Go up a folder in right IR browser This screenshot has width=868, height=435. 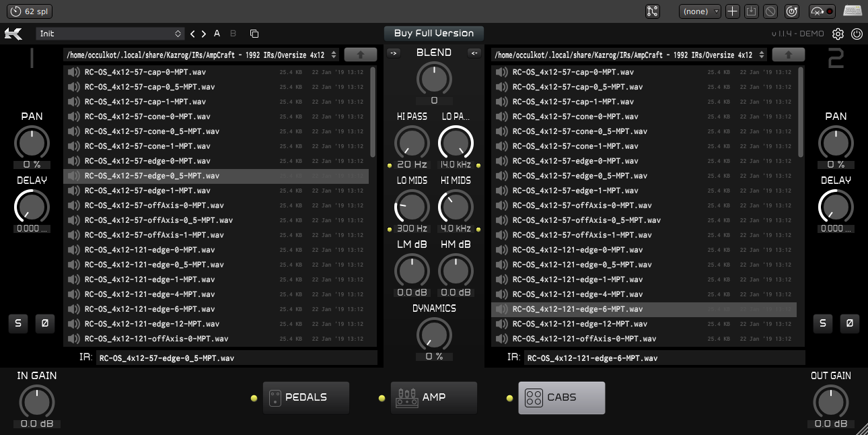point(788,55)
